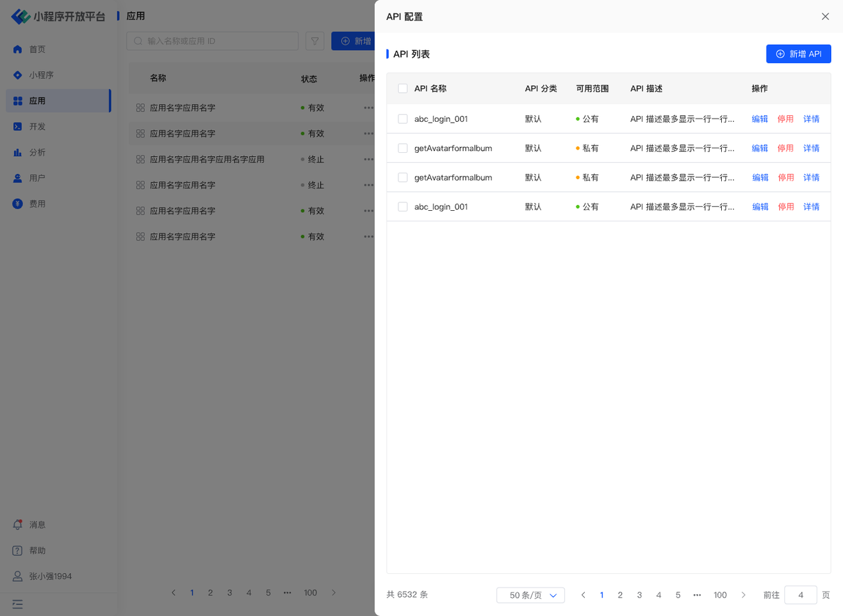Viewport: 843px width, 616px height.
Task: Go to next page in API list
Action: pyautogui.click(x=744, y=595)
